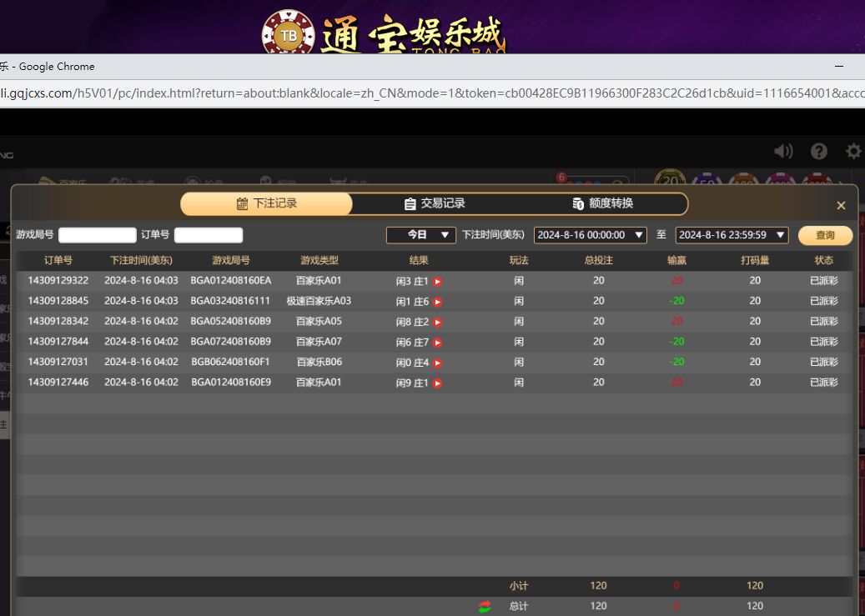Image resolution: width=865 pixels, height=616 pixels.
Task: Play replay video for game BGB062408160F1
Action: coord(437,363)
